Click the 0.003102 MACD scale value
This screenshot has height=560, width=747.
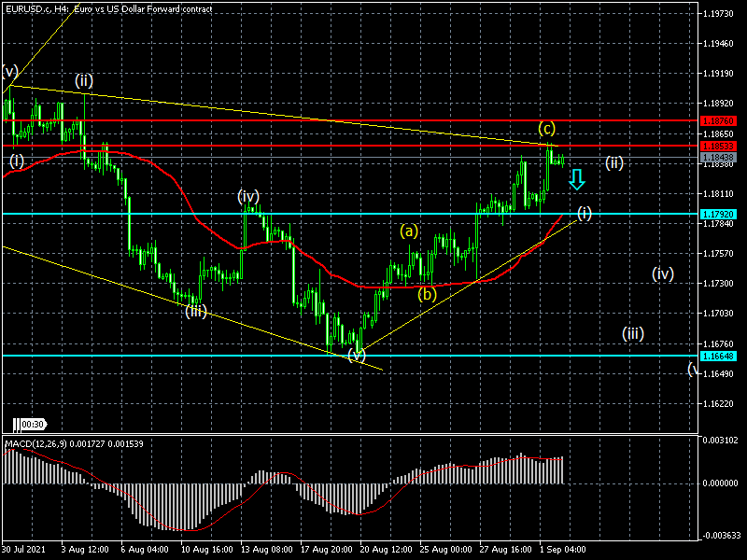point(719,440)
